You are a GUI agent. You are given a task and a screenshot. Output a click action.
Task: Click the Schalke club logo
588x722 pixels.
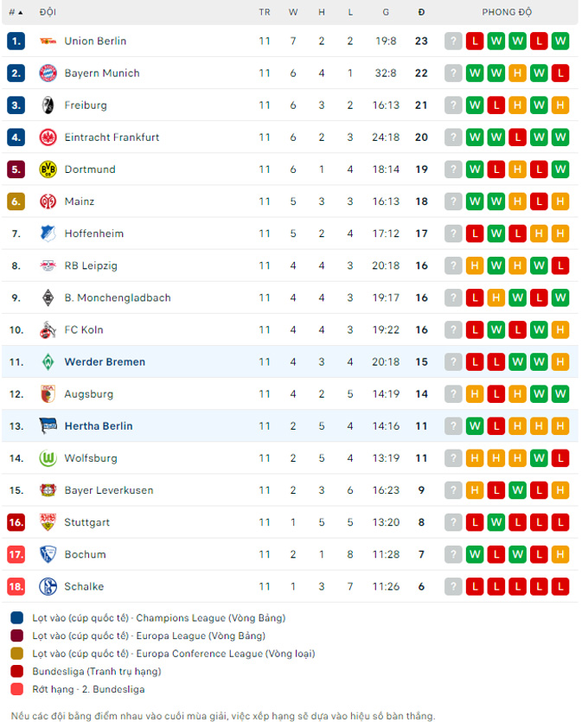tap(48, 586)
